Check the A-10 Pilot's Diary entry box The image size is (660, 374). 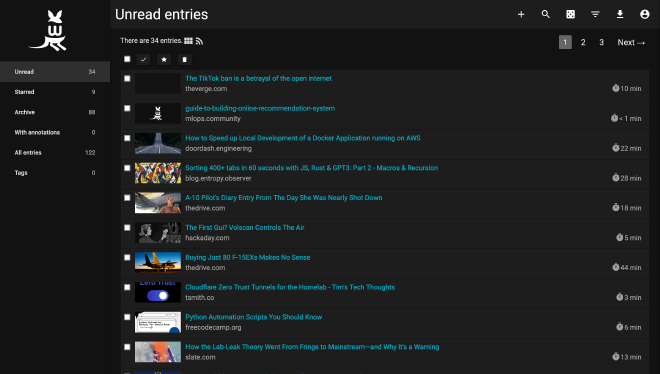(127, 198)
